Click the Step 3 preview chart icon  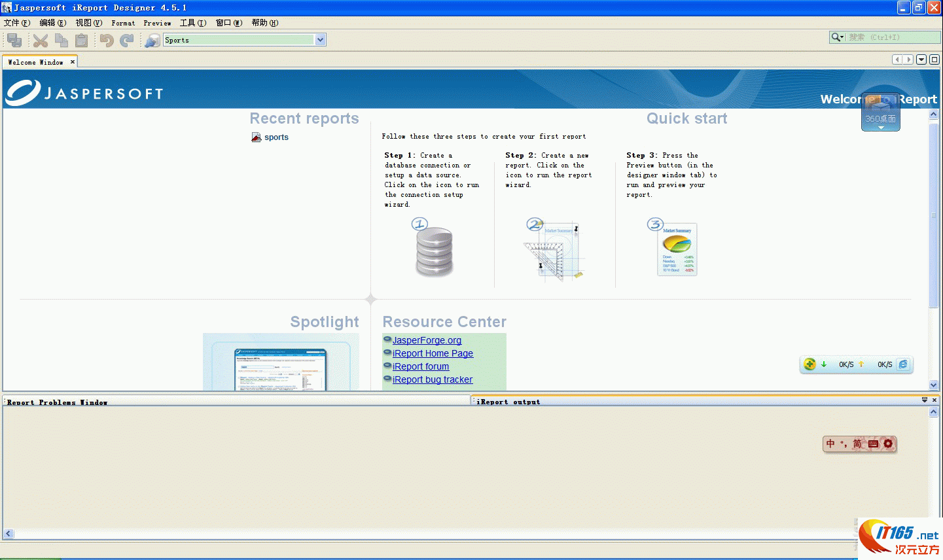[x=674, y=247]
